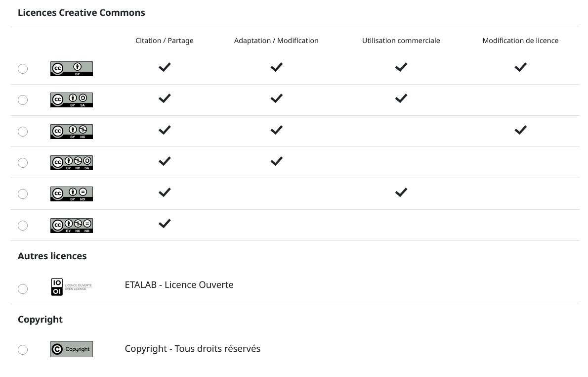Viewport: 588px width, 377px height.
Task: Click the ETALAB Licence Ouverte logo
Action: pyautogui.click(x=72, y=287)
